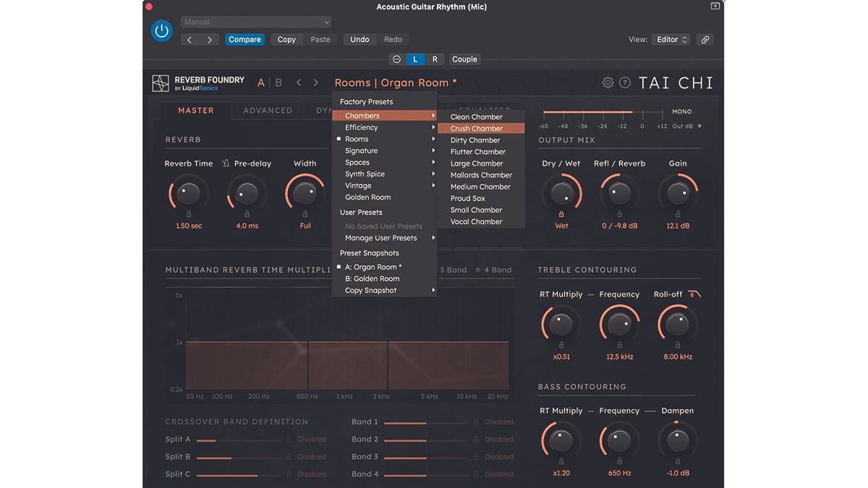Switch to the ADVANCED tab
This screenshot has height=488, width=868.
click(x=267, y=110)
